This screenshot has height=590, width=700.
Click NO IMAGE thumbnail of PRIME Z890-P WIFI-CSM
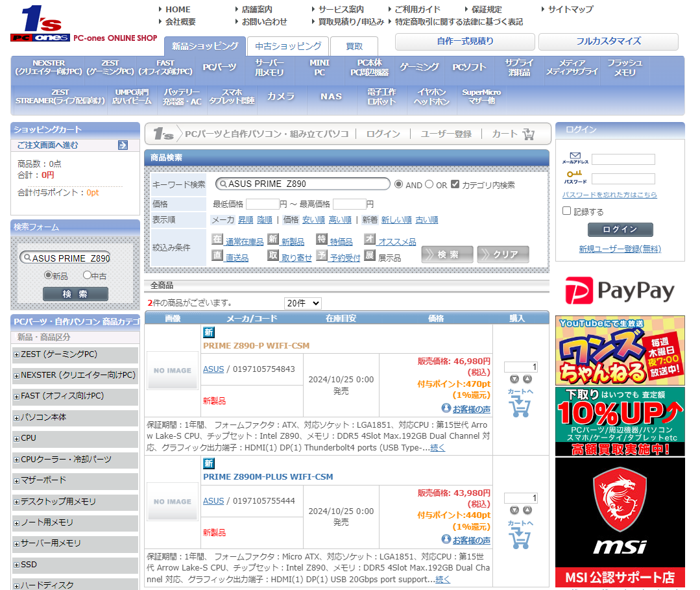173,371
